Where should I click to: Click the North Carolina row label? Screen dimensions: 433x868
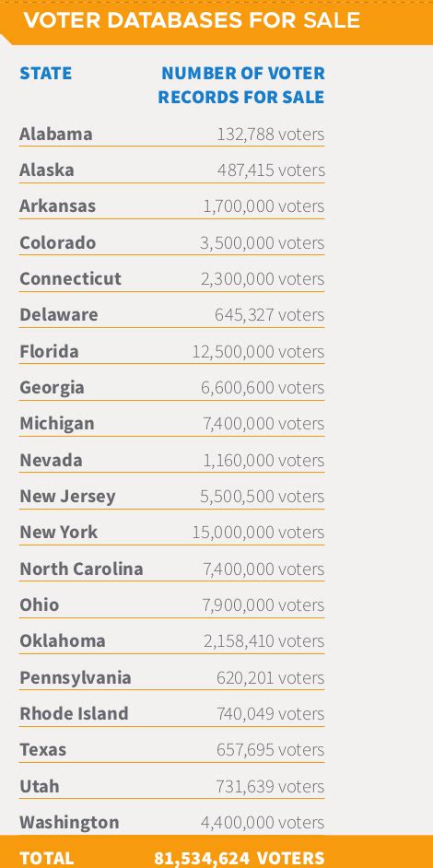coord(81,569)
